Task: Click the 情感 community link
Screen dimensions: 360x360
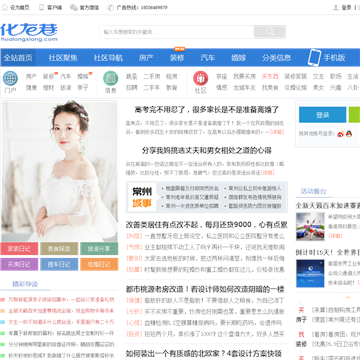Action: click(x=222, y=88)
